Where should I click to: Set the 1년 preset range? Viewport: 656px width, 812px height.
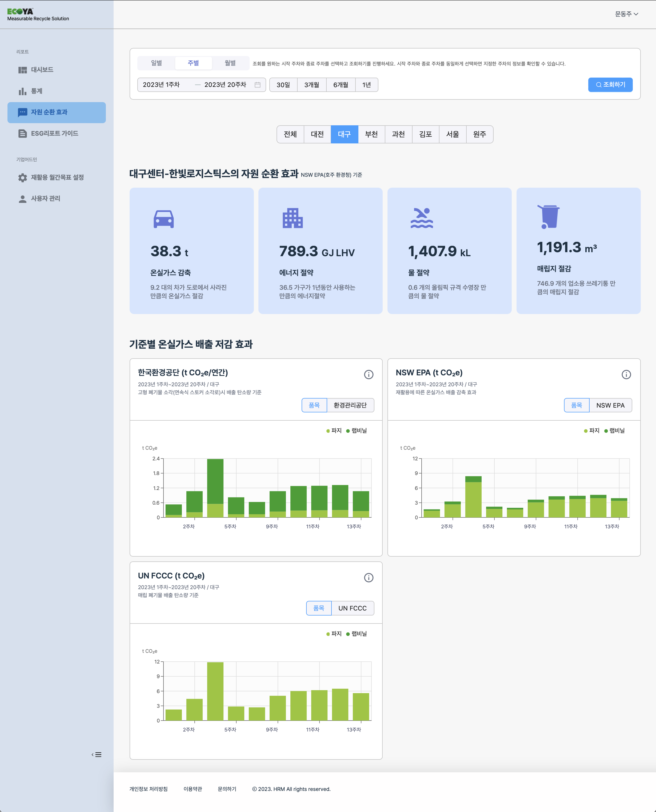tap(367, 85)
